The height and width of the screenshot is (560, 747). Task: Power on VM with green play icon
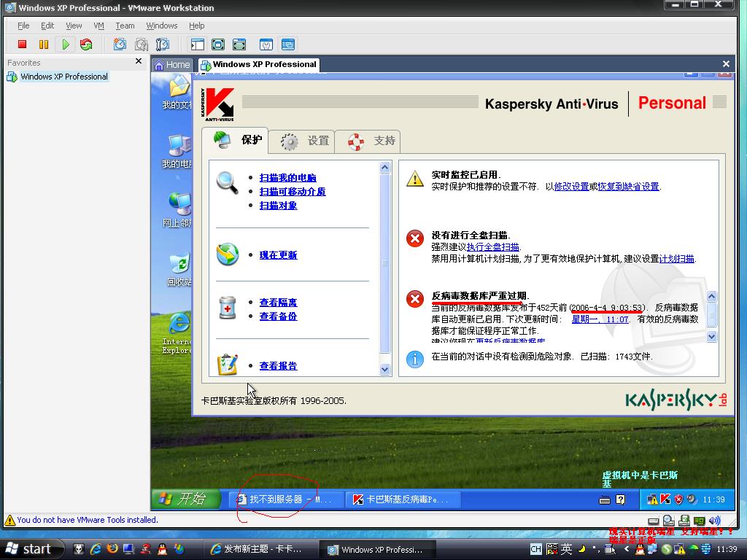tap(65, 44)
